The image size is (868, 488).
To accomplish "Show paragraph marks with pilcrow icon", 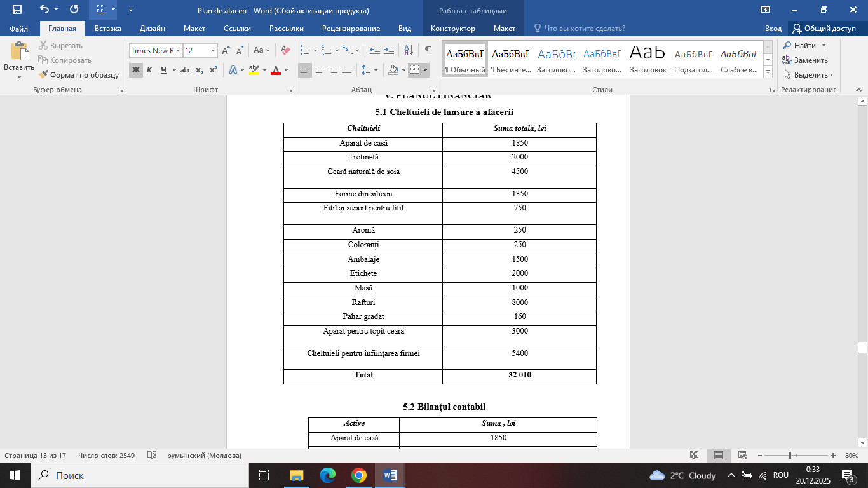I will 428,50.
